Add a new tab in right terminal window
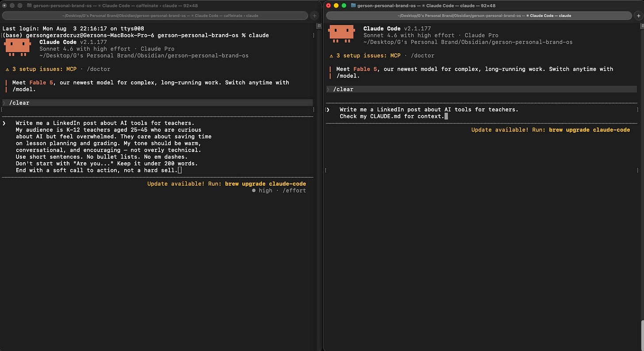This screenshot has height=351, width=644. (638, 15)
